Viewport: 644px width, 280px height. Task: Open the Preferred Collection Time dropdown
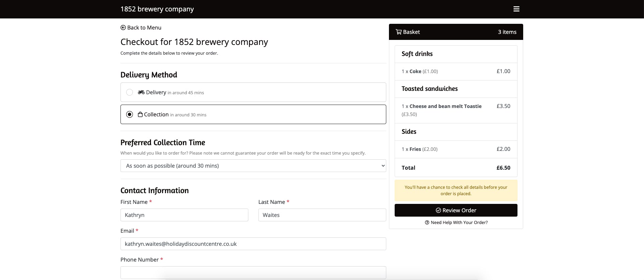pyautogui.click(x=253, y=166)
